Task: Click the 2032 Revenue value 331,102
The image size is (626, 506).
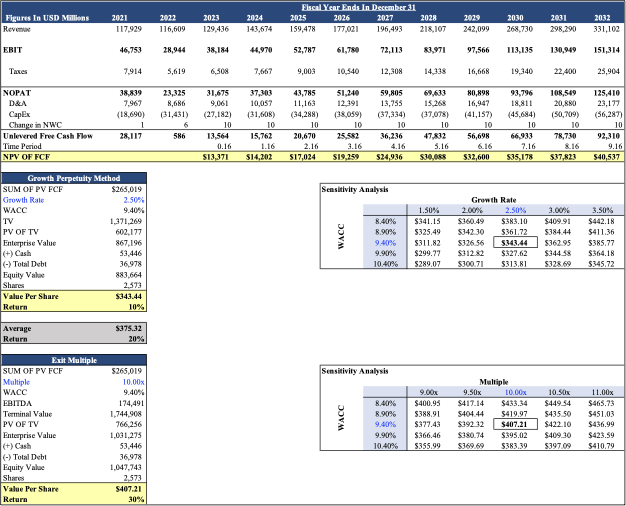Action: [x=607, y=29]
